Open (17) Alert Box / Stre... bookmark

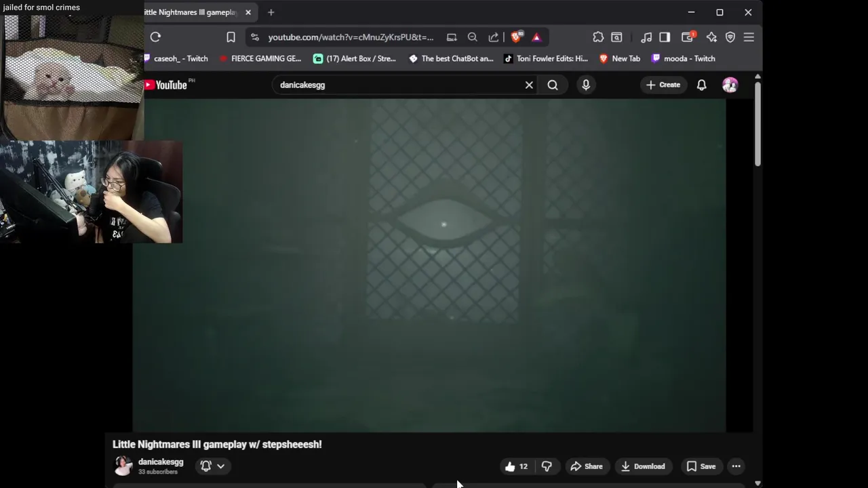[x=355, y=58]
